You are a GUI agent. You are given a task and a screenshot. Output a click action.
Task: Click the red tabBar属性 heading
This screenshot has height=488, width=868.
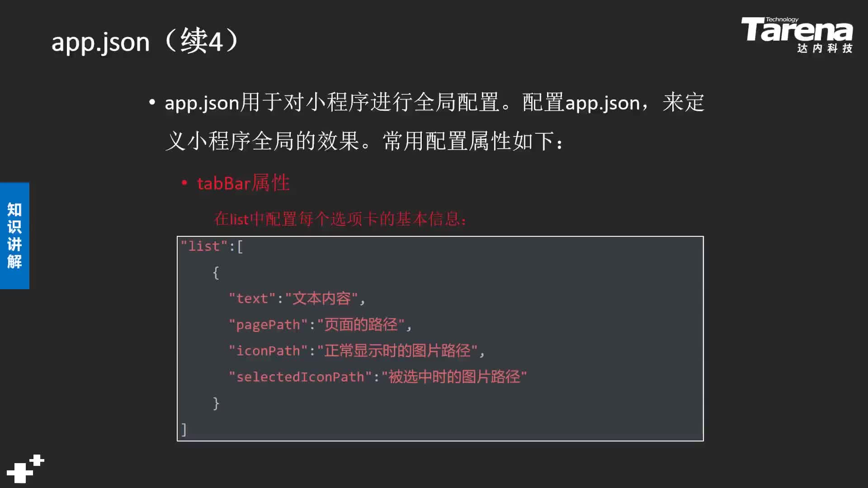click(x=243, y=183)
